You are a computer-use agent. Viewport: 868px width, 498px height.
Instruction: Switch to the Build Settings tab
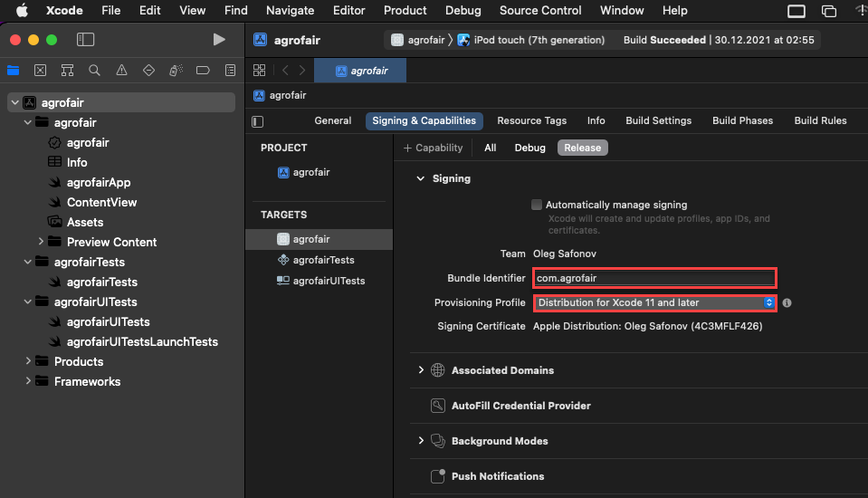658,120
